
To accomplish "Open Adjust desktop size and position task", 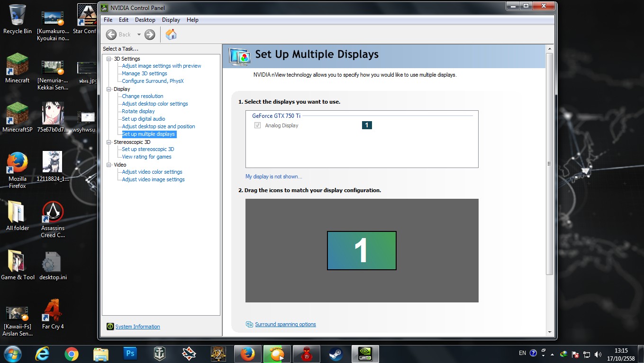I will 158,126.
